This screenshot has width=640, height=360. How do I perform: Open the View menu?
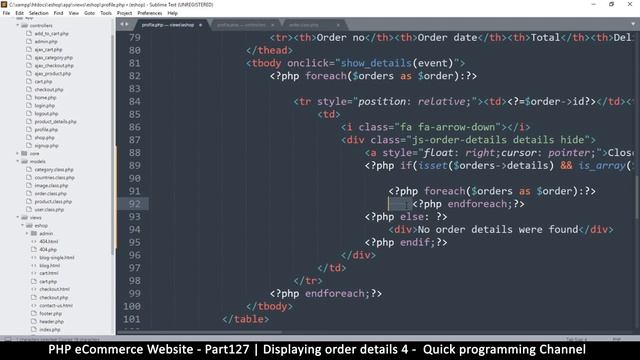[x=74, y=13]
